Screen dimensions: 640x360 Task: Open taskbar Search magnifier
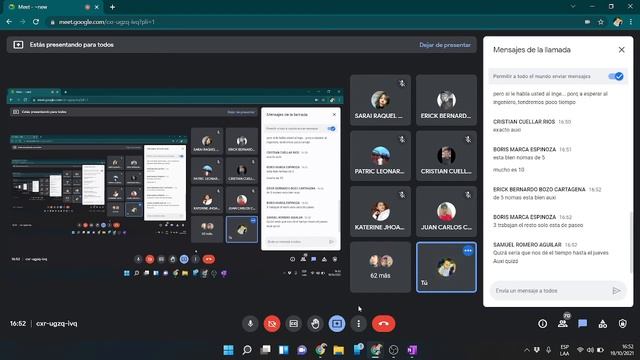[x=247, y=350]
